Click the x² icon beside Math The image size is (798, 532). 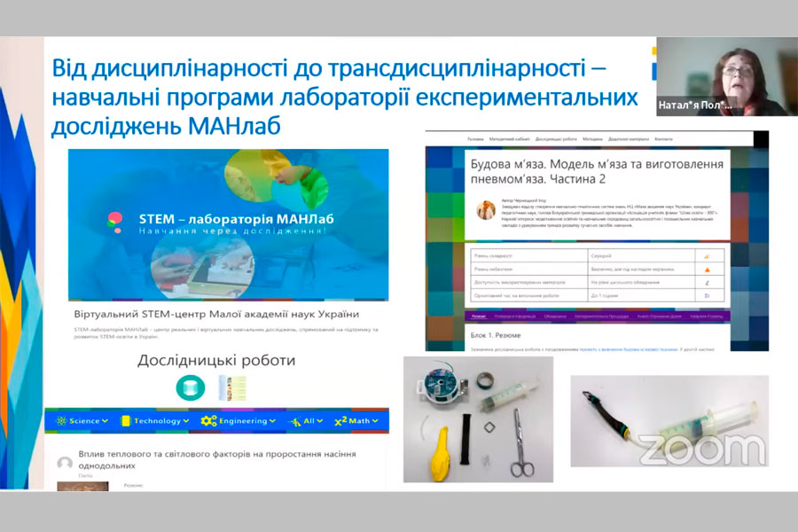point(340,421)
